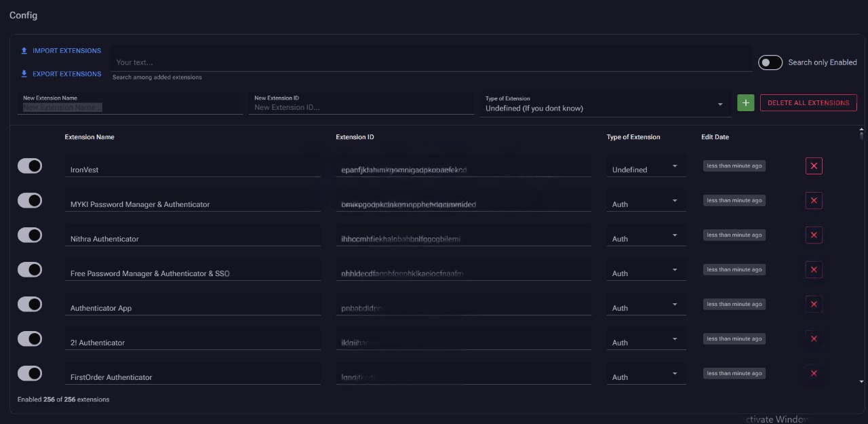Delete the MYKI Password Manager row
The image size is (868, 424).
click(814, 200)
